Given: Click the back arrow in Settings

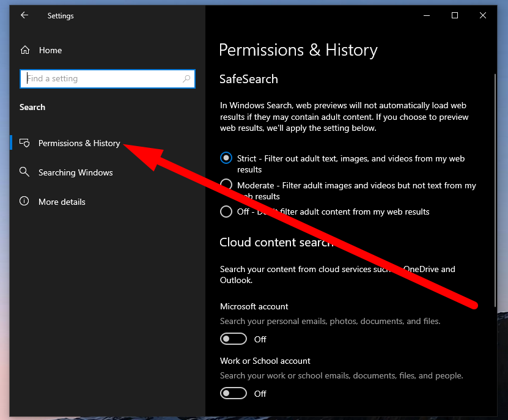Looking at the screenshot, I should point(24,15).
